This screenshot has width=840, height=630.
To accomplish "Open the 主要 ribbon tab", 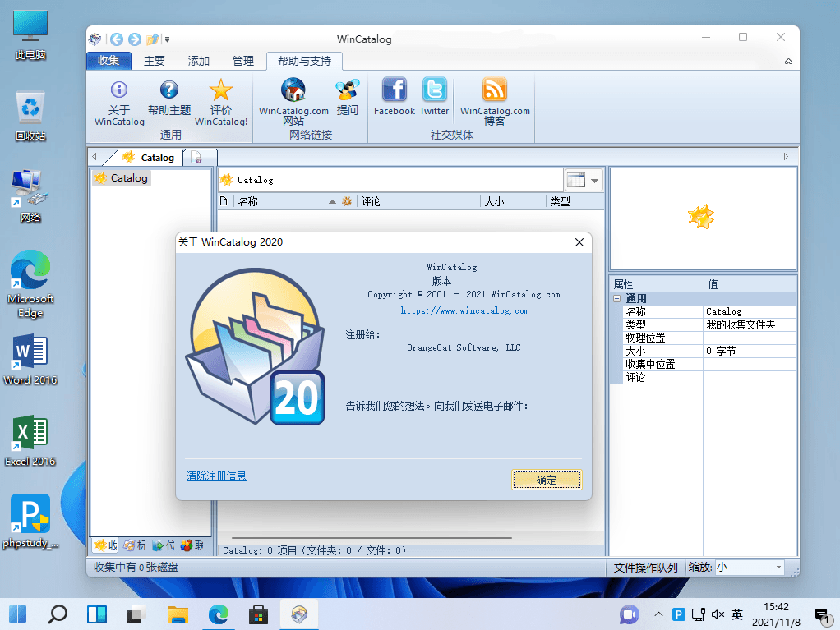I will (155, 61).
